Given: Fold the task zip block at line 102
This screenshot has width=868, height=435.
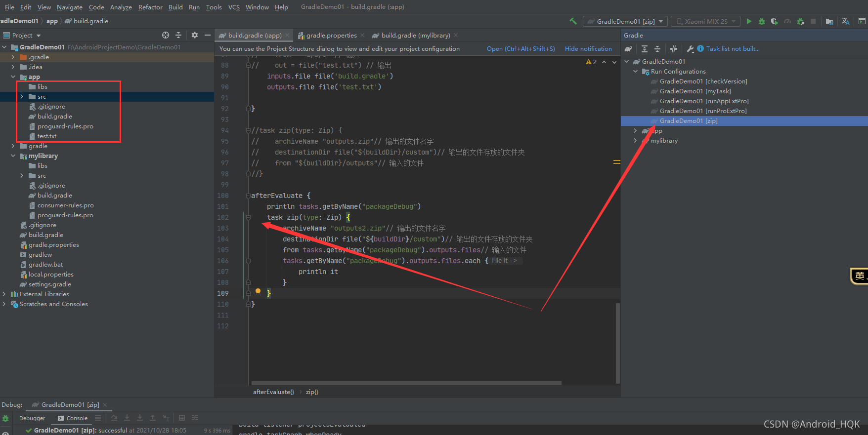Looking at the screenshot, I should point(248,217).
